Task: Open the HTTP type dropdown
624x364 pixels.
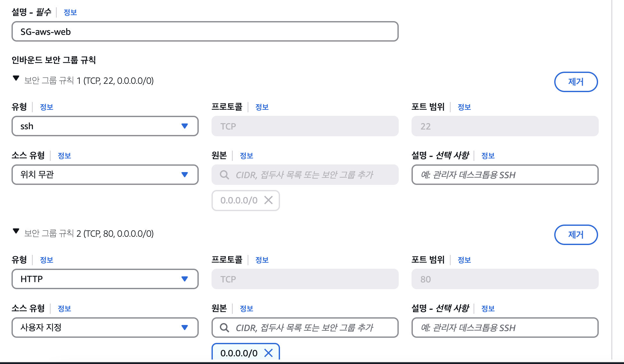Action: point(105,279)
